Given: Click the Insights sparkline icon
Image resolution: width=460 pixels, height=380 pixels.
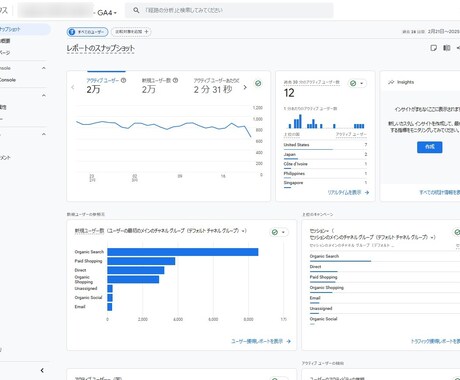Looking at the screenshot, I should point(391,82).
